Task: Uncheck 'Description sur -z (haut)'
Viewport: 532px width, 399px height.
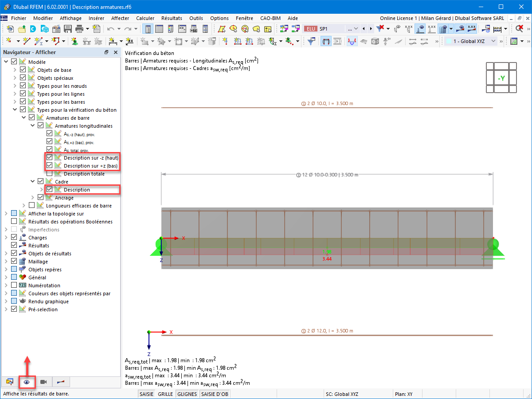Action: coord(50,157)
